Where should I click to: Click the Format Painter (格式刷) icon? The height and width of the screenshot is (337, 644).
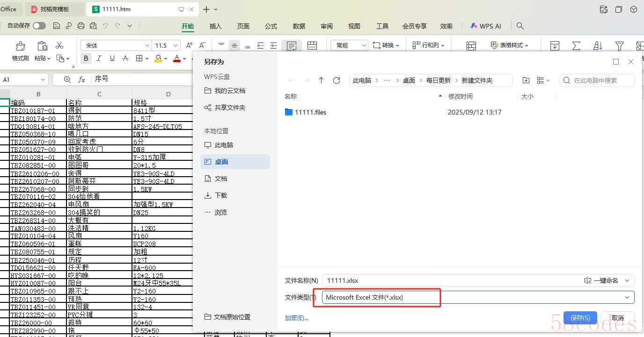point(20,46)
